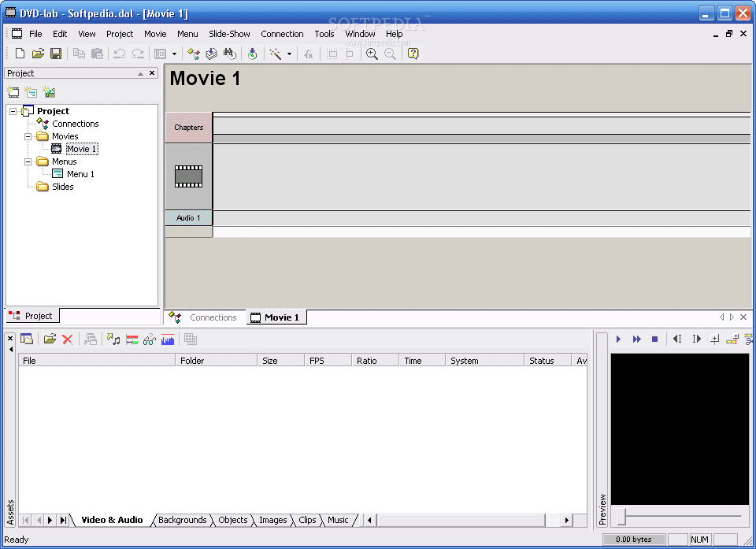This screenshot has height=549, width=756.
Task: Click the audio import note icon in the assets toolbar
Action: [x=113, y=339]
